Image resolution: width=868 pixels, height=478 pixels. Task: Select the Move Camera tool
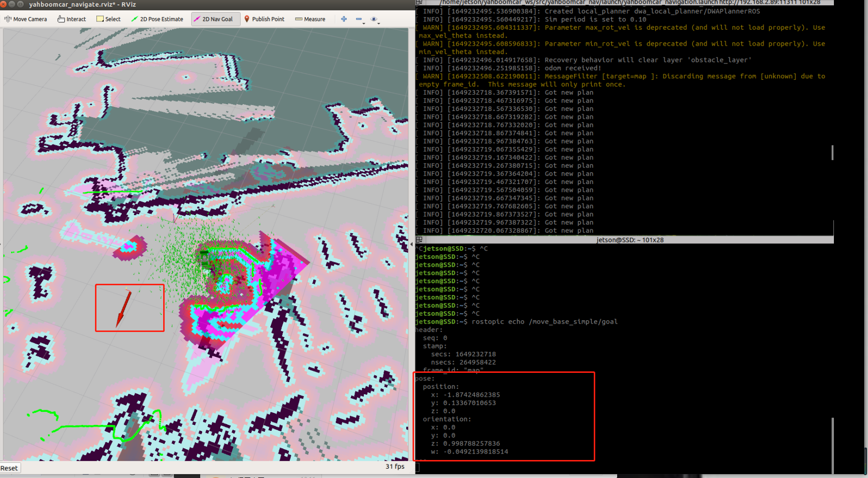coord(26,19)
